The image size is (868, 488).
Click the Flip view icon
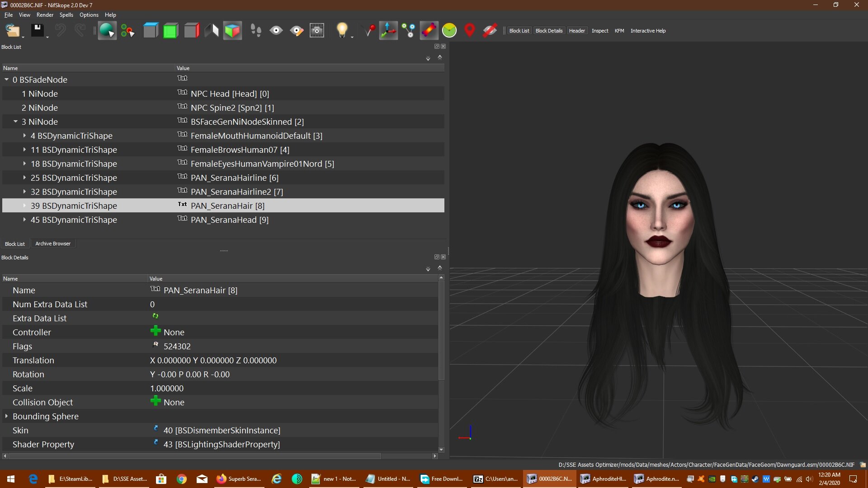click(212, 31)
